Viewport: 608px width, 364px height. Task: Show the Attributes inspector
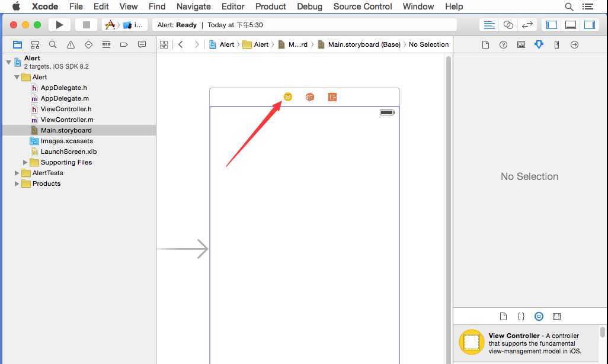pos(539,44)
